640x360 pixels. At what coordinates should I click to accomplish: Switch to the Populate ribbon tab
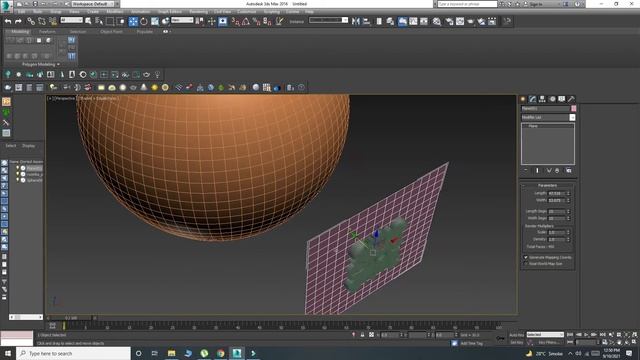(x=144, y=31)
